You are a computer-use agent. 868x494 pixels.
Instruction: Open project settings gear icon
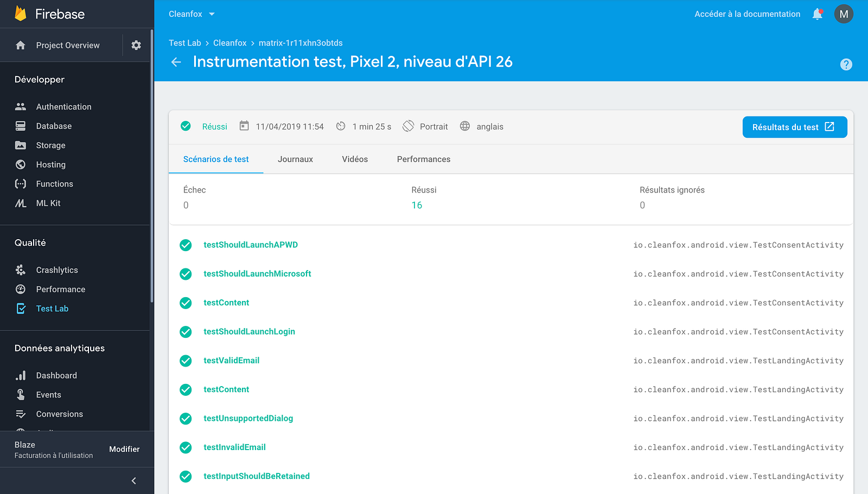point(136,45)
